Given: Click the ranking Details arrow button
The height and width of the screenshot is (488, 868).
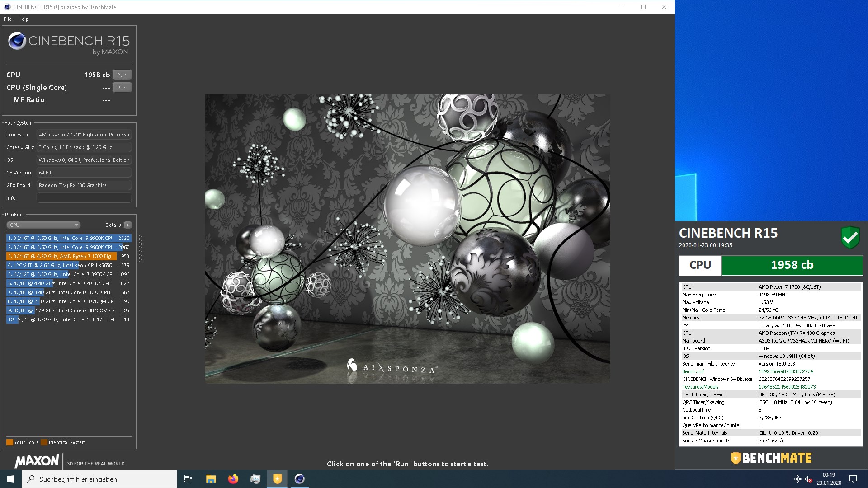Looking at the screenshot, I should coord(128,225).
